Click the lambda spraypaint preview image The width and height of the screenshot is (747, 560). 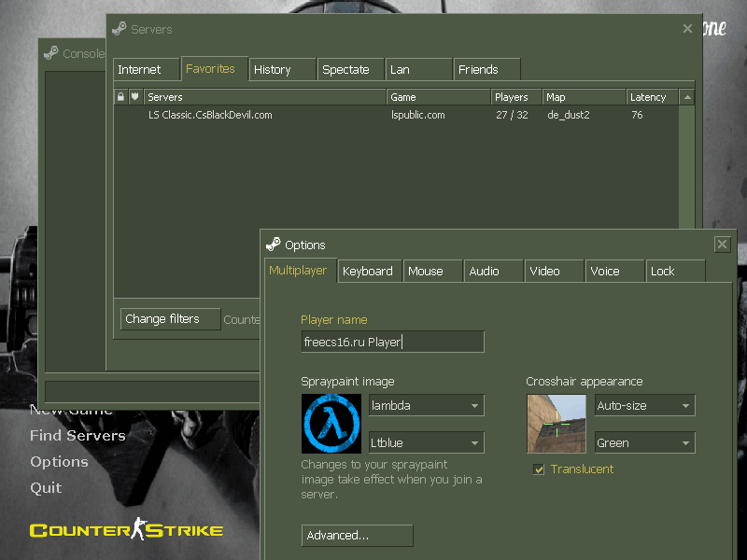(x=331, y=424)
